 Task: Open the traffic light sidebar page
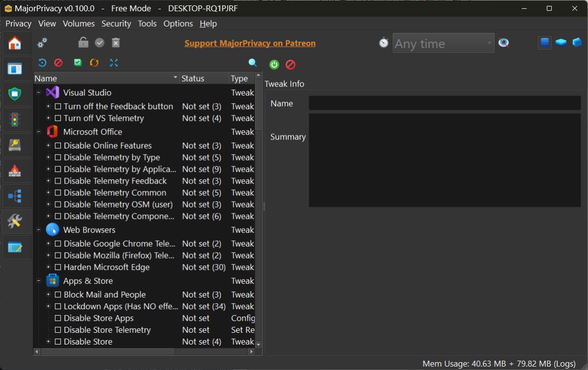tap(15, 119)
